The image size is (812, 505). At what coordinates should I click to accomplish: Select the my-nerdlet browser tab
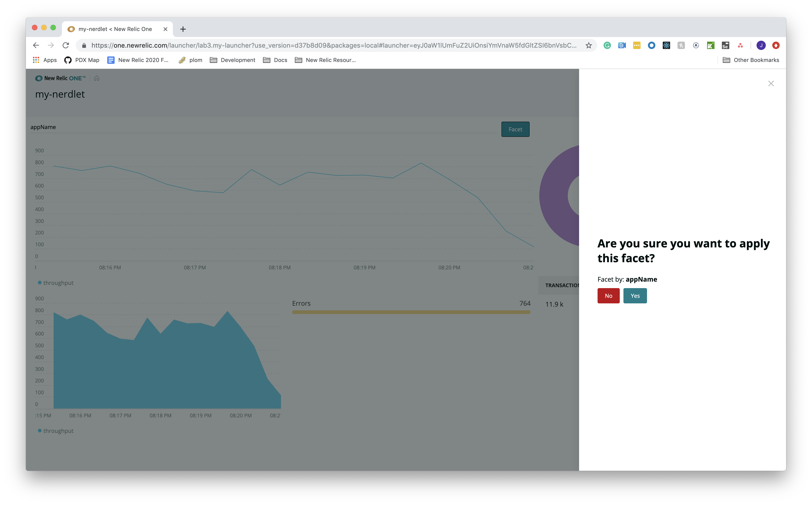115,29
